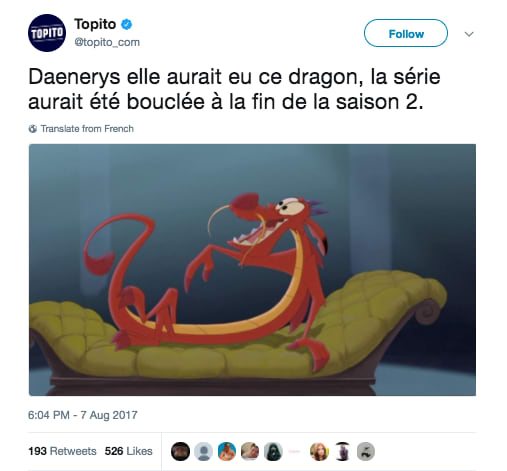The image size is (507, 471).
Task: Open the fourth liker's avatar
Action: pyautogui.click(x=250, y=452)
